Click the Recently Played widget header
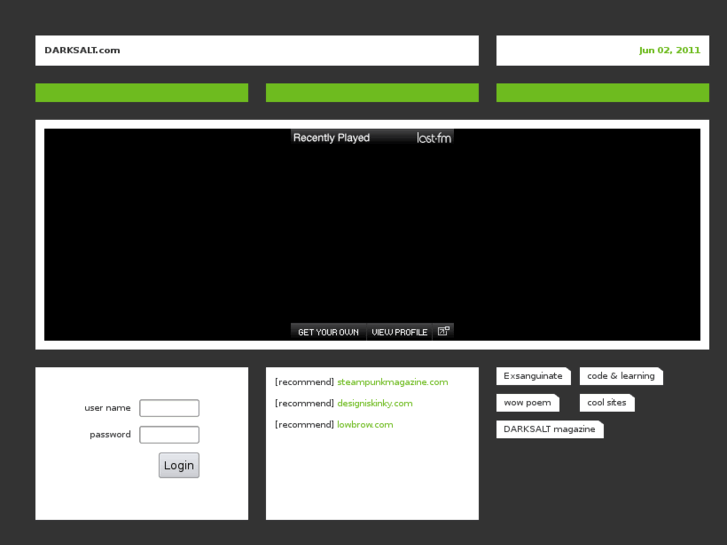The image size is (727, 545). pos(332,138)
